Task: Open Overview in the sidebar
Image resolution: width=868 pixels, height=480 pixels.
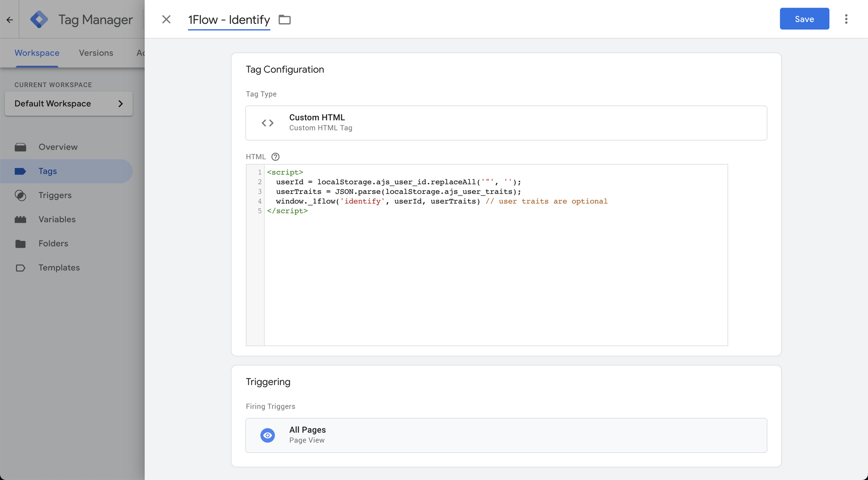Action: pyautogui.click(x=58, y=147)
